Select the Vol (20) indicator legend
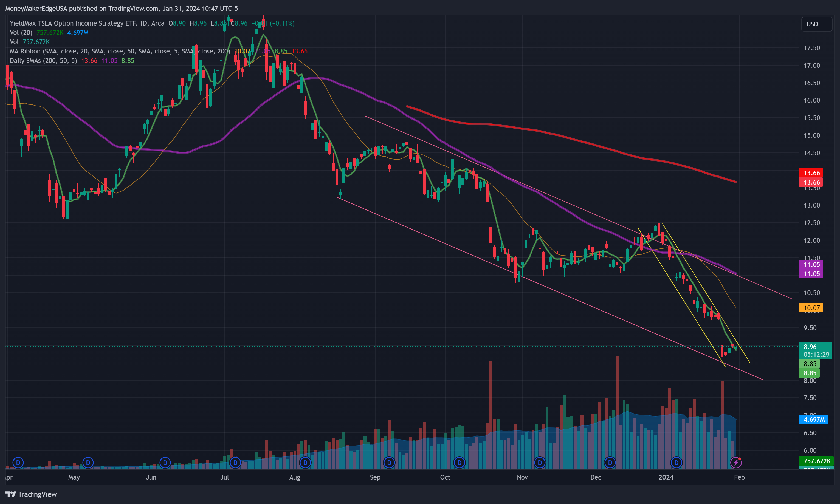The image size is (840, 504). pos(21,33)
